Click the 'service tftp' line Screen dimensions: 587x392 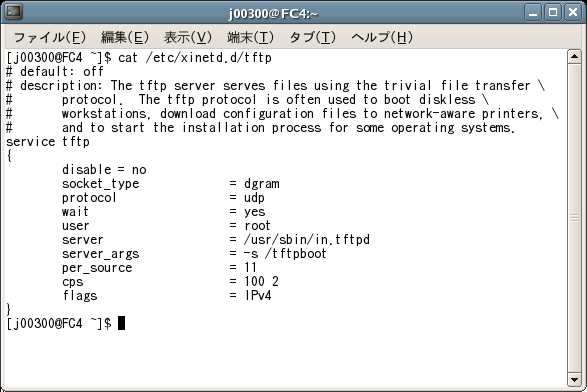point(48,142)
